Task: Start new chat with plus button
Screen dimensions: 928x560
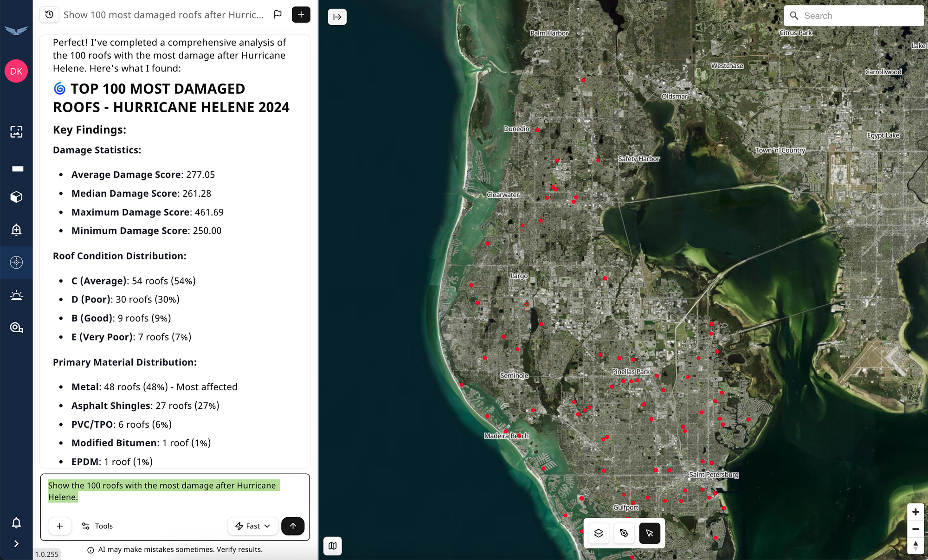Action: pos(301,15)
